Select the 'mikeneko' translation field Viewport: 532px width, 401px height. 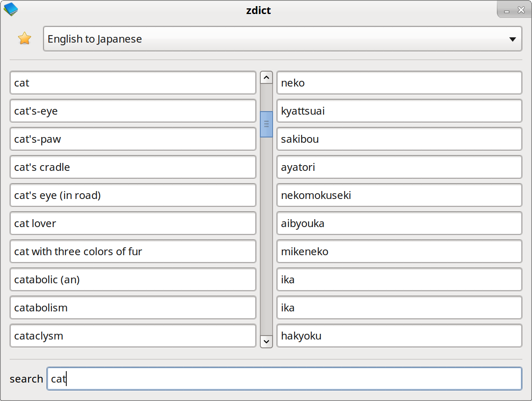pos(399,252)
